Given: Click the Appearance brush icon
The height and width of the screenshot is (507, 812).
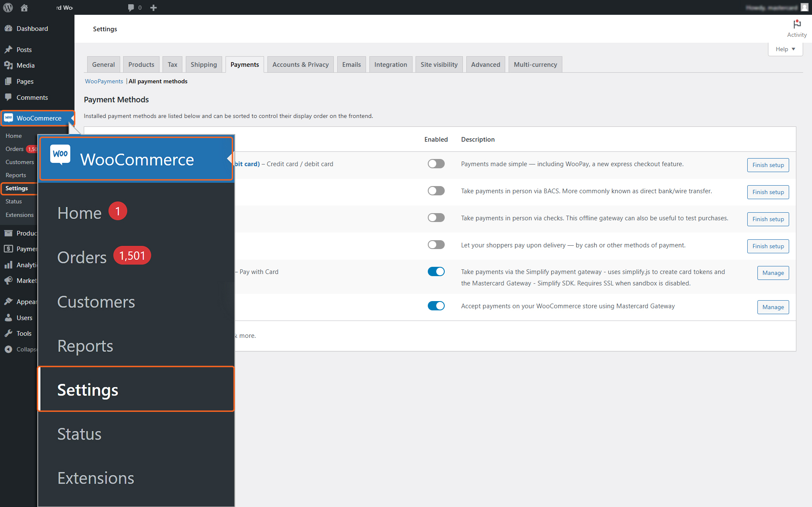Looking at the screenshot, I should pos(8,301).
